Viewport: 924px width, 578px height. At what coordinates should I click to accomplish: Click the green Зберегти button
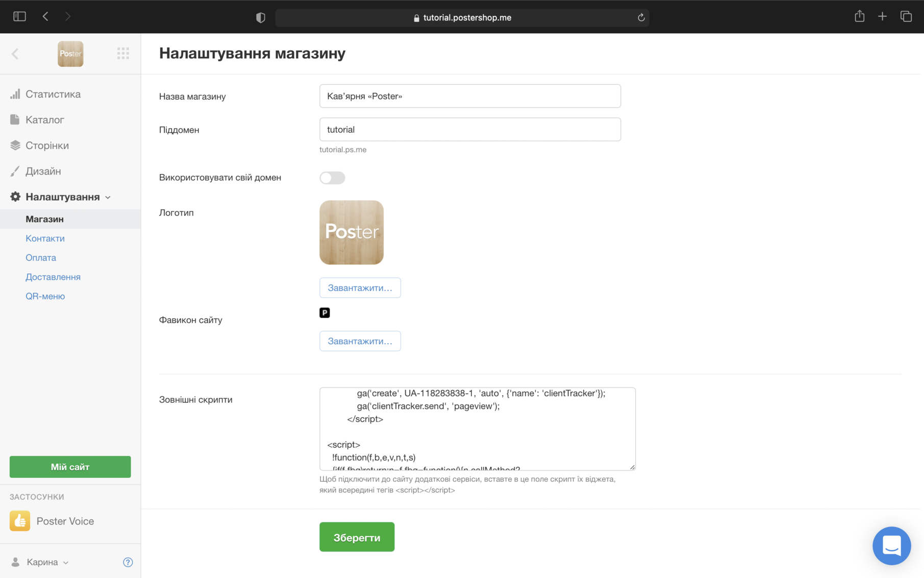click(357, 537)
